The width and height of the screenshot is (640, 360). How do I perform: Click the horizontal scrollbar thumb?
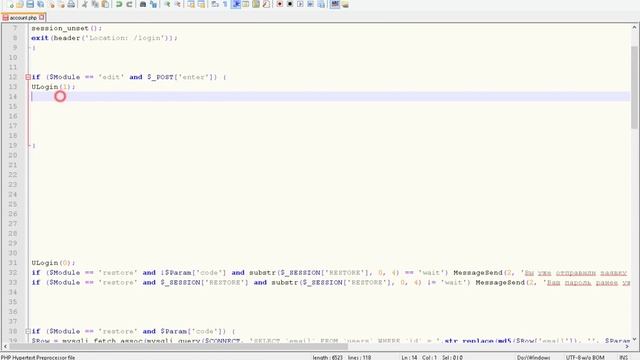point(179,347)
